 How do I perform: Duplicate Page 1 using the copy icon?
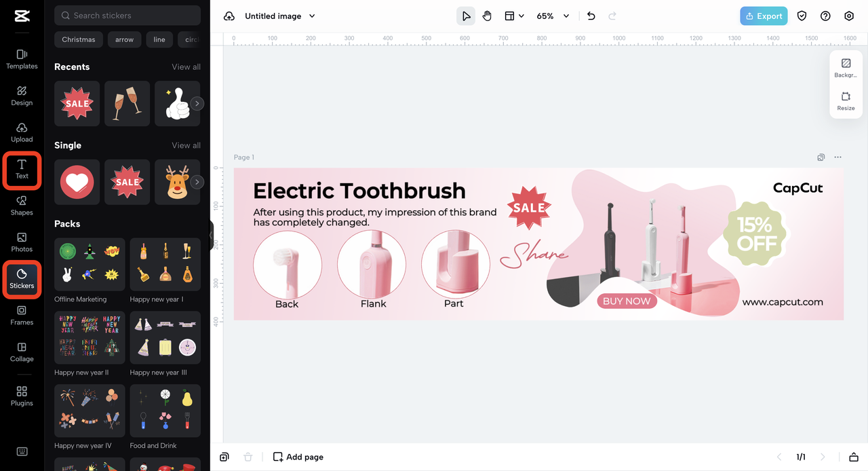coord(821,157)
